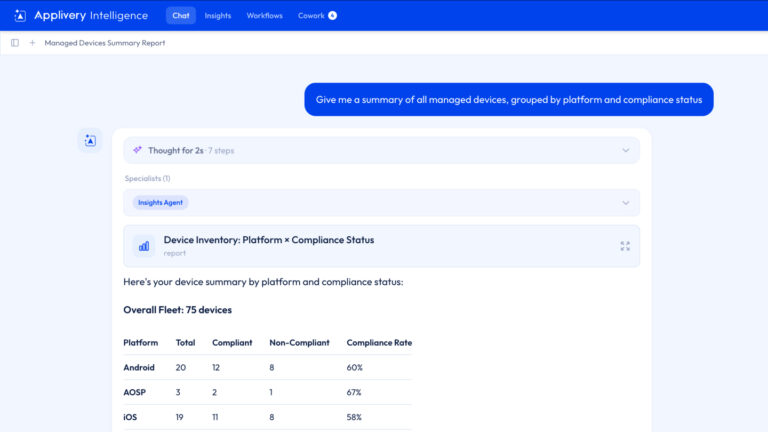This screenshot has height=432, width=768.
Task: Click the bar chart report icon
Action: pos(144,246)
